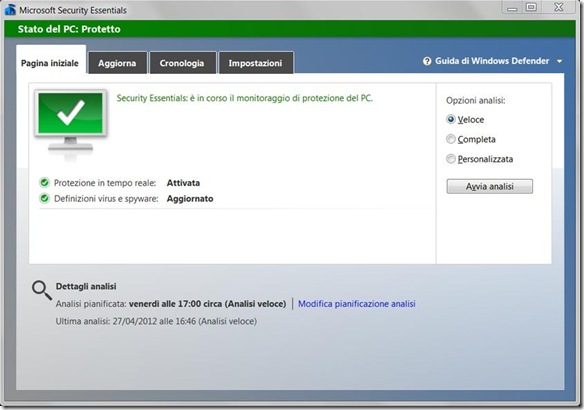Click the Attivata status value
Screen dimensions: 584x410
coord(183,183)
